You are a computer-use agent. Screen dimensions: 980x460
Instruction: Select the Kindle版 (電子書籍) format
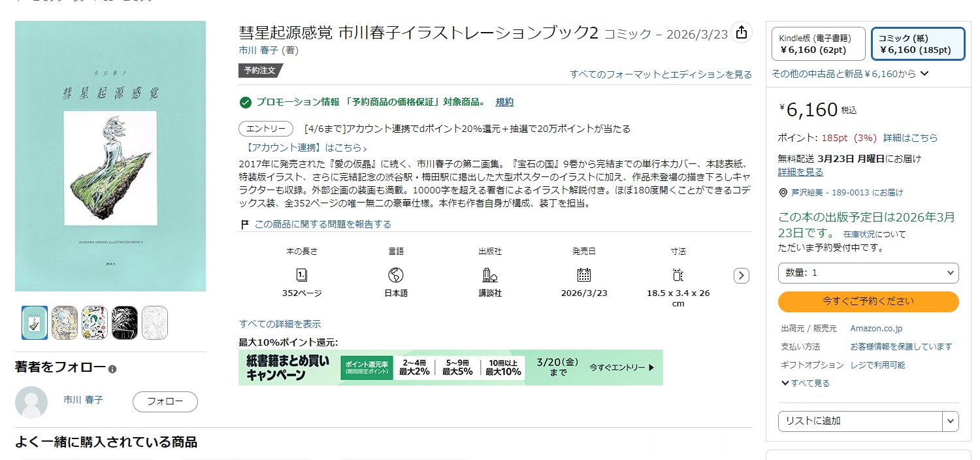(818, 44)
